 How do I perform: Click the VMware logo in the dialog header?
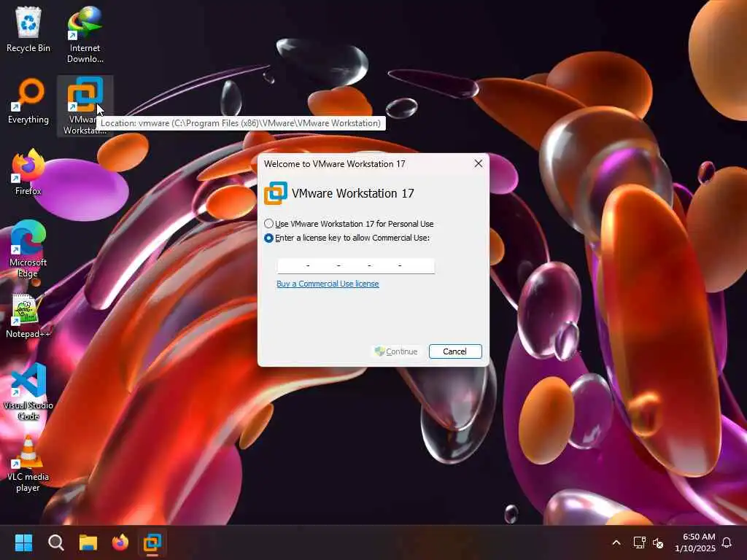pos(275,193)
